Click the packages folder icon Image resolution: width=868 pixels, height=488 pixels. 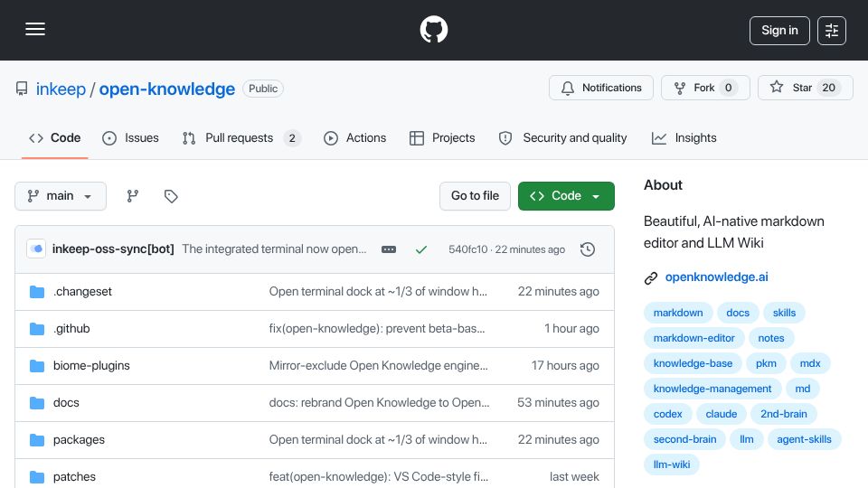(x=37, y=440)
